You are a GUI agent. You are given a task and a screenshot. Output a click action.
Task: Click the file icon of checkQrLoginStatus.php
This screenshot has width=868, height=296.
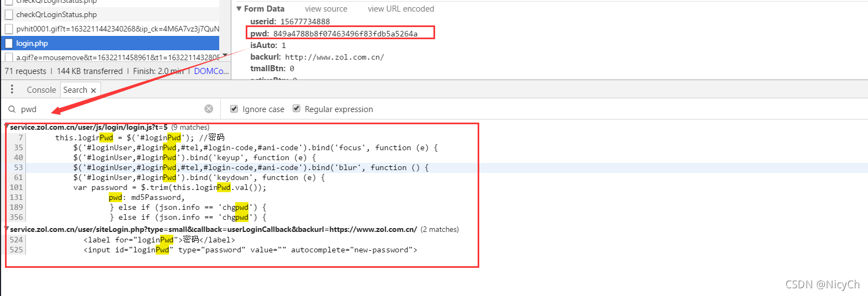8,14
